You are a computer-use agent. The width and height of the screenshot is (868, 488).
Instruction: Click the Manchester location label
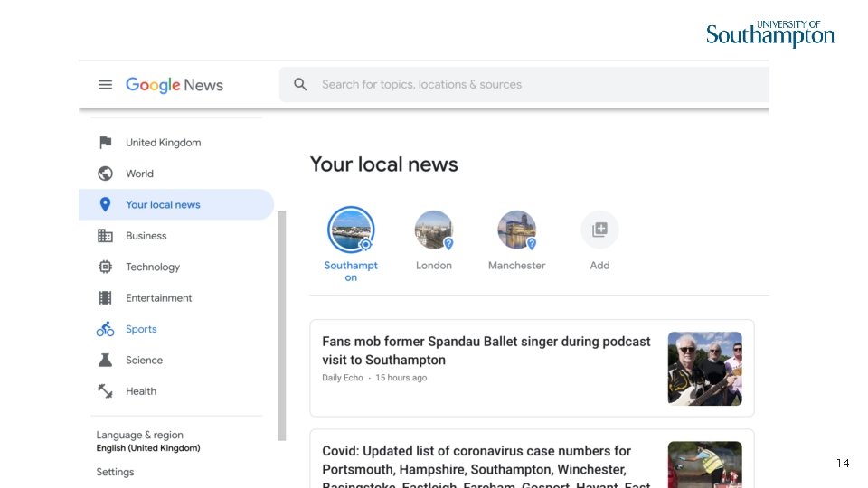(x=517, y=266)
